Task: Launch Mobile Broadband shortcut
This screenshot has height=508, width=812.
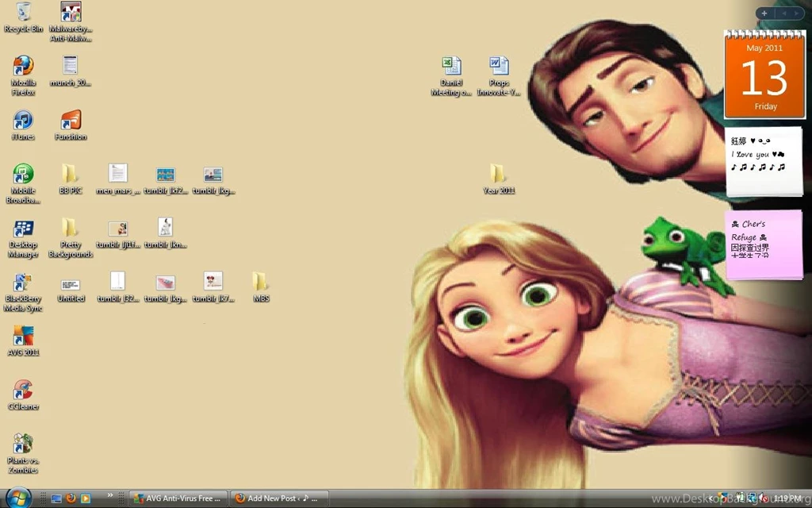Action: (23, 183)
